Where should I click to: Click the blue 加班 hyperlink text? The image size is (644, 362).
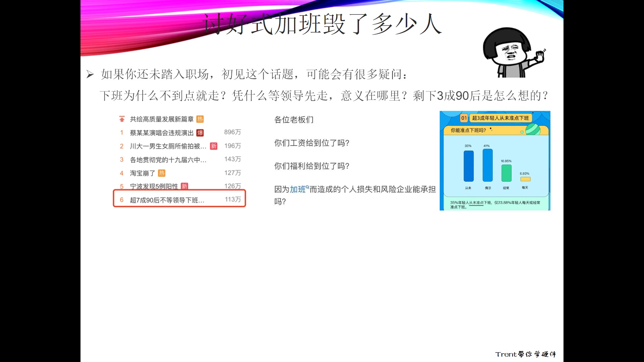click(298, 190)
